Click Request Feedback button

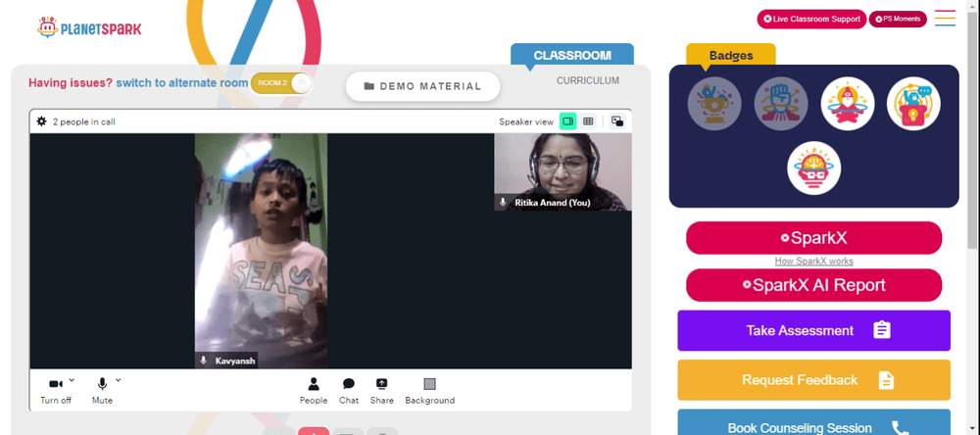pos(813,380)
